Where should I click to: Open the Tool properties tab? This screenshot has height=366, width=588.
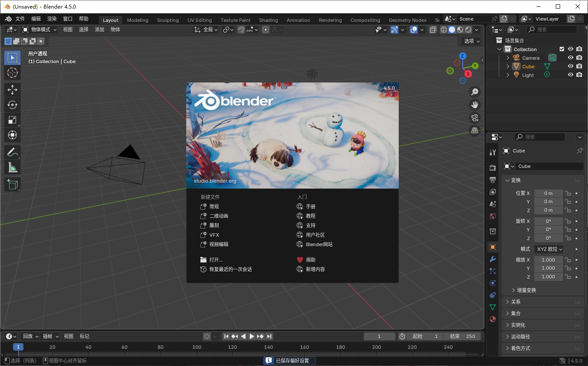[493, 152]
